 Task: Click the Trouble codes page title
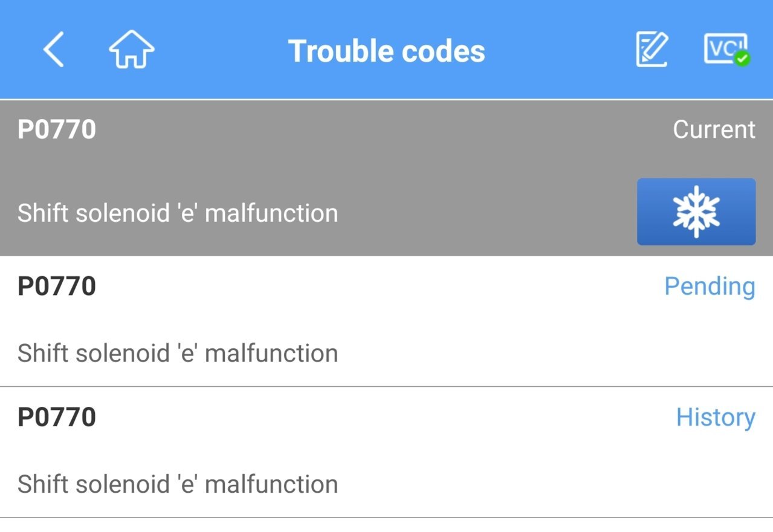387,51
